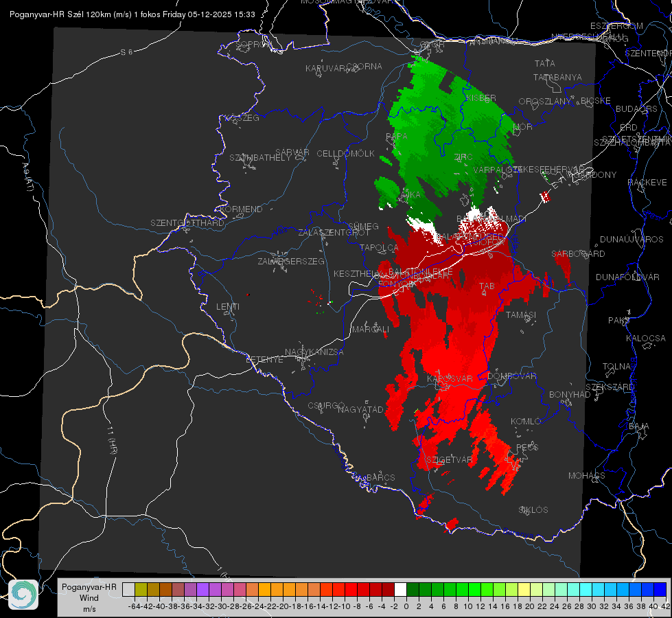
Task: Click the DOMBOVAR city label
Action: coord(512,376)
